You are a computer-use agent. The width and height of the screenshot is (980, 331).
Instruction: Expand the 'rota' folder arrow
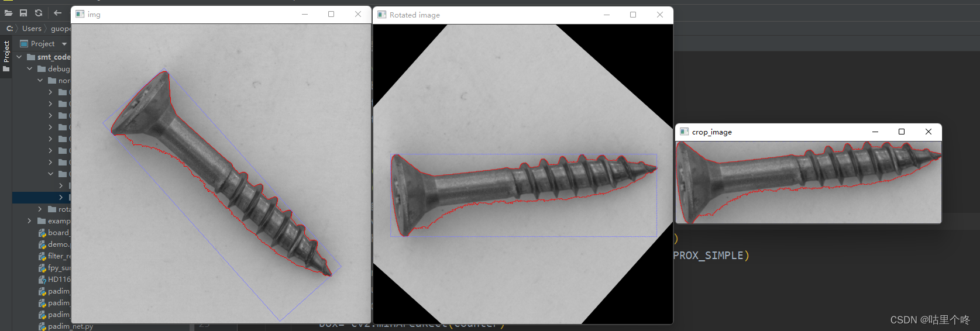[x=40, y=209]
